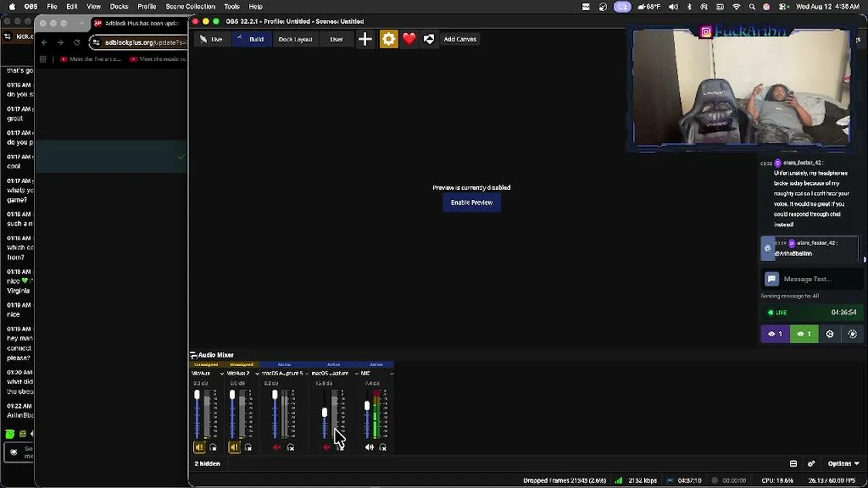The image size is (868, 488).
Task: Open the -15.8 dB macOS Capture channel dropdown arrow
Action: [356, 373]
